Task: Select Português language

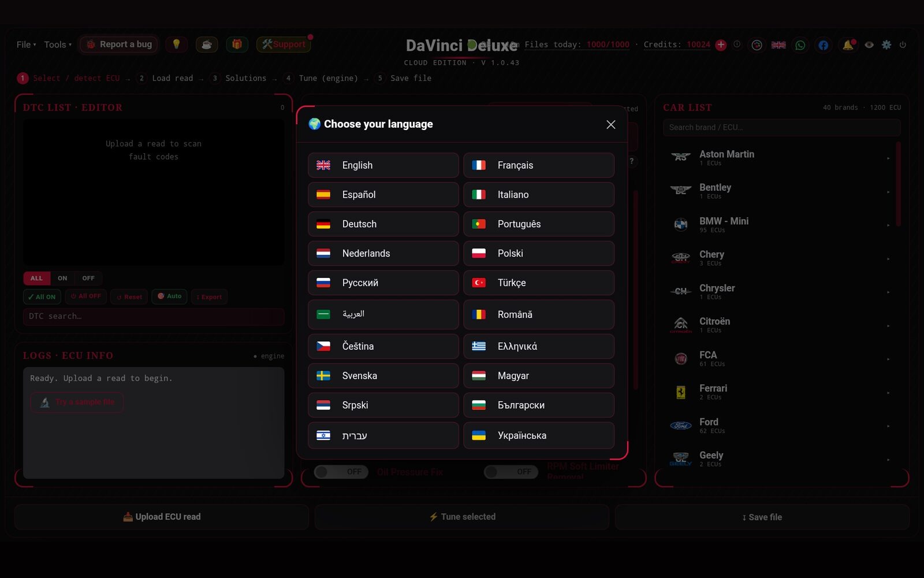Action: click(x=539, y=224)
